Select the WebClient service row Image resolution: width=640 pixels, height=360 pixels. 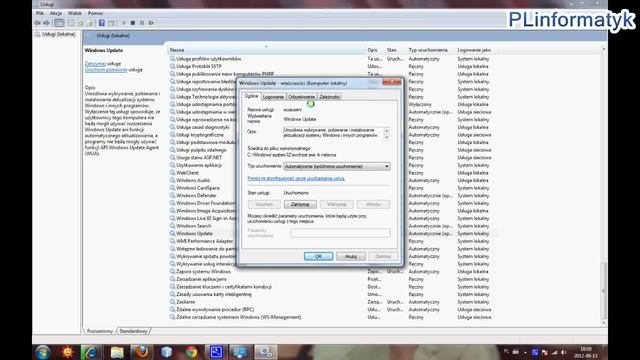click(333, 173)
